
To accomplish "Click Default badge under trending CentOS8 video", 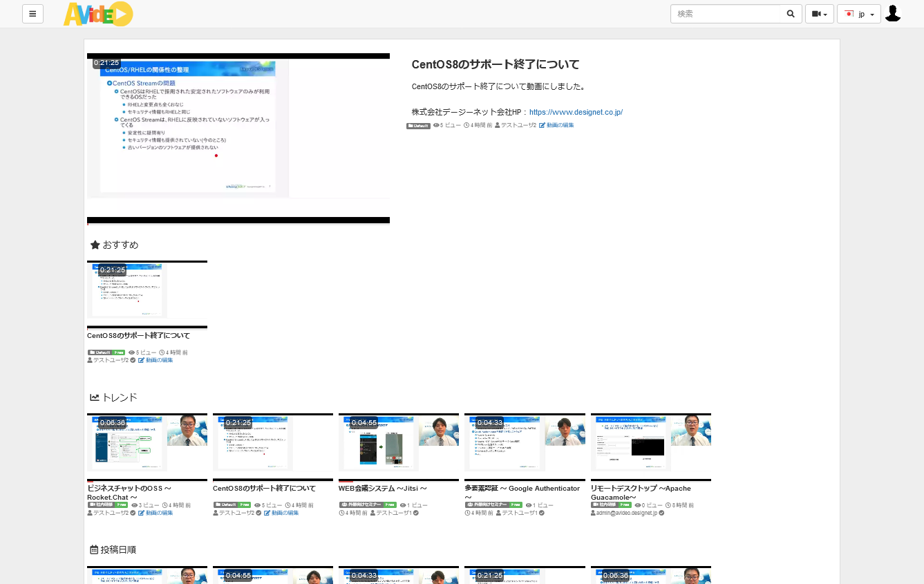I will tap(225, 505).
